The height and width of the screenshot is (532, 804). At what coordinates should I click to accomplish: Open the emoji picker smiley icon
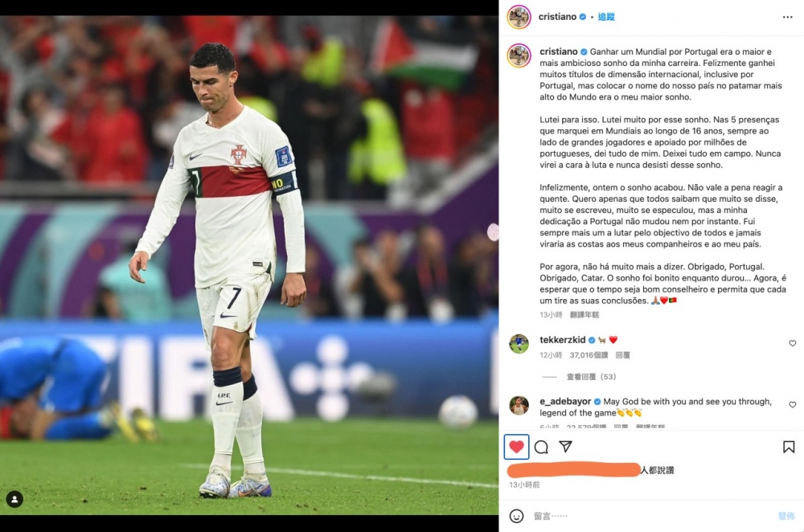tap(516, 516)
